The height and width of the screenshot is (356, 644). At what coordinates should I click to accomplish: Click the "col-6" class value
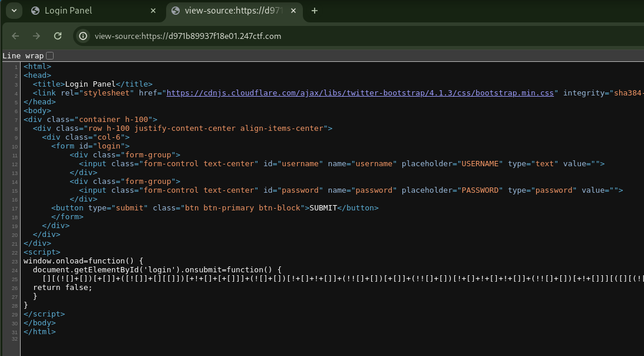pos(109,137)
